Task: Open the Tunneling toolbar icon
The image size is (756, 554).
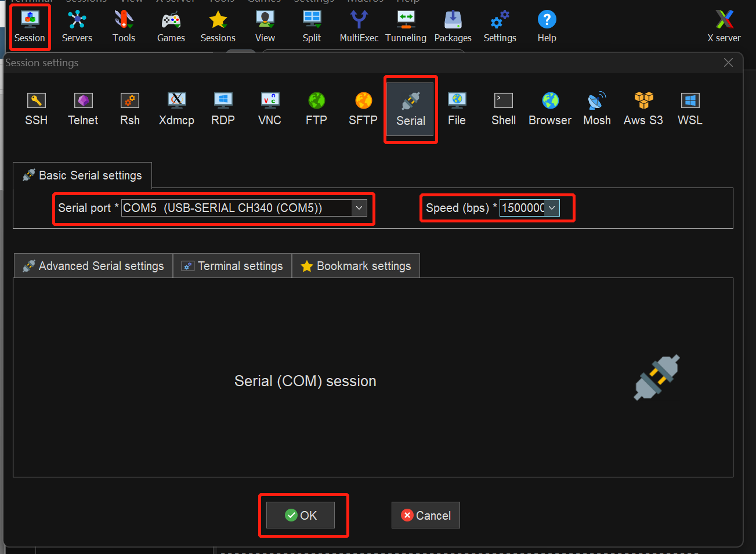Action: point(406,27)
